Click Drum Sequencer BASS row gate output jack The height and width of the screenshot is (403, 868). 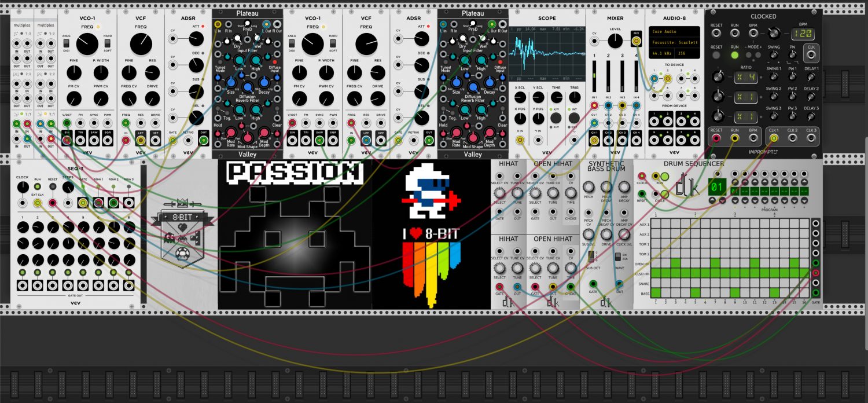pyautogui.click(x=816, y=293)
